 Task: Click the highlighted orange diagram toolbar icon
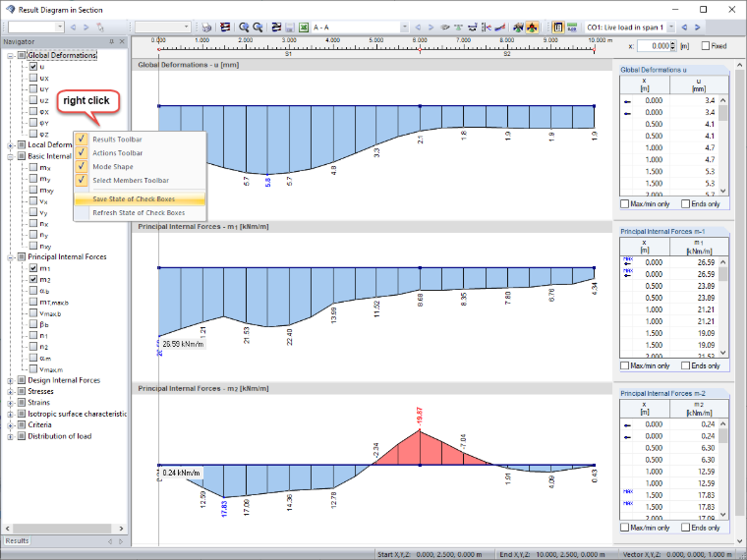532,28
